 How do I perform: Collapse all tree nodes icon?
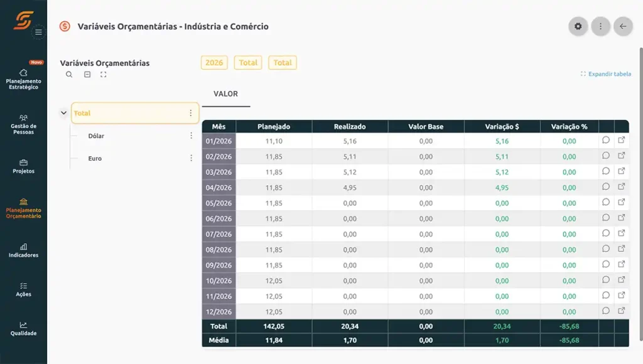pyautogui.click(x=87, y=74)
